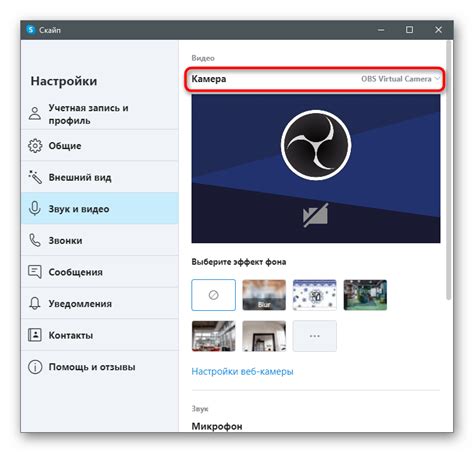Apply the Blur background effect
Screen dimensions: 474x453
[264, 295]
